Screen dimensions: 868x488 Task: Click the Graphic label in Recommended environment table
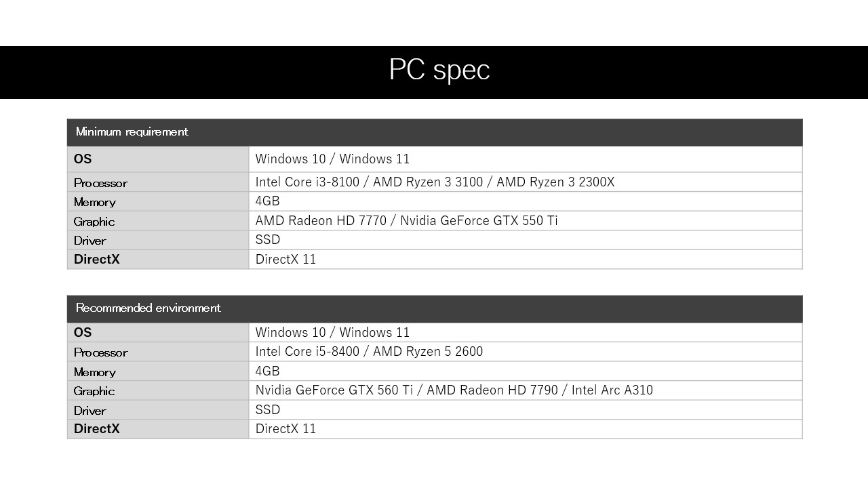[x=94, y=391]
